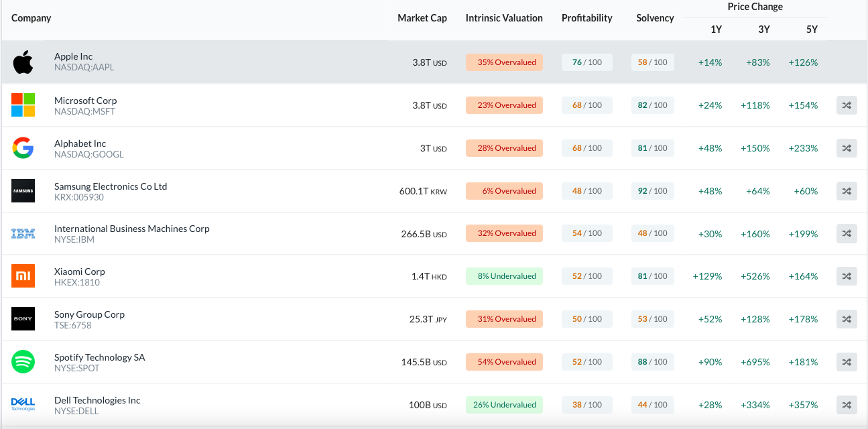The image size is (868, 429).
Task: Click Apple's 76 / 100 profitability score
Action: (x=586, y=62)
